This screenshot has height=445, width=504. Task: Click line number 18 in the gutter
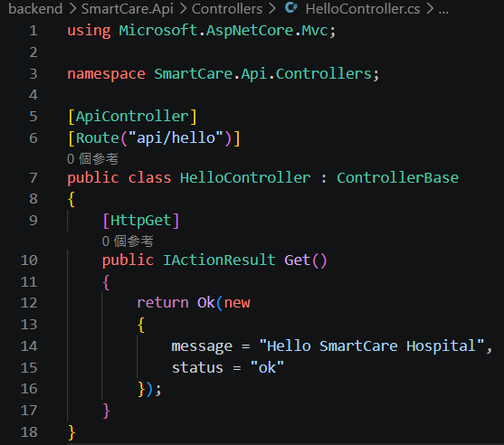(29, 432)
